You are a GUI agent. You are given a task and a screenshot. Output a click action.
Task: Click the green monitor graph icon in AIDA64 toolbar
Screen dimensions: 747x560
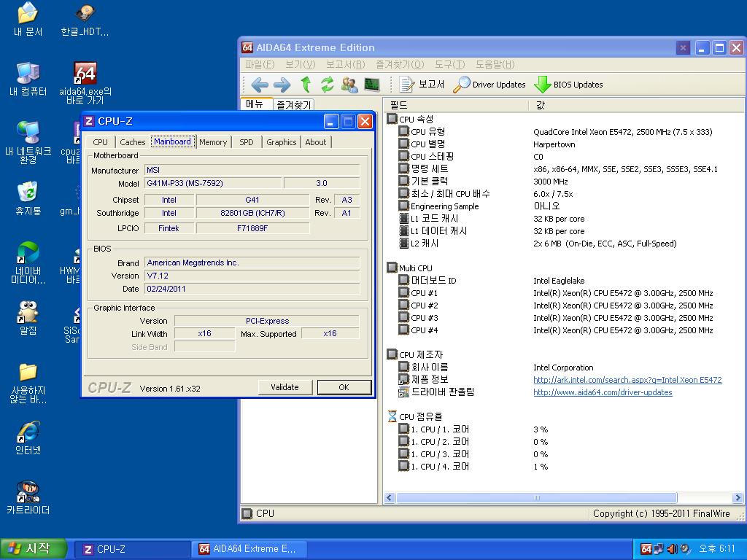pos(371,85)
